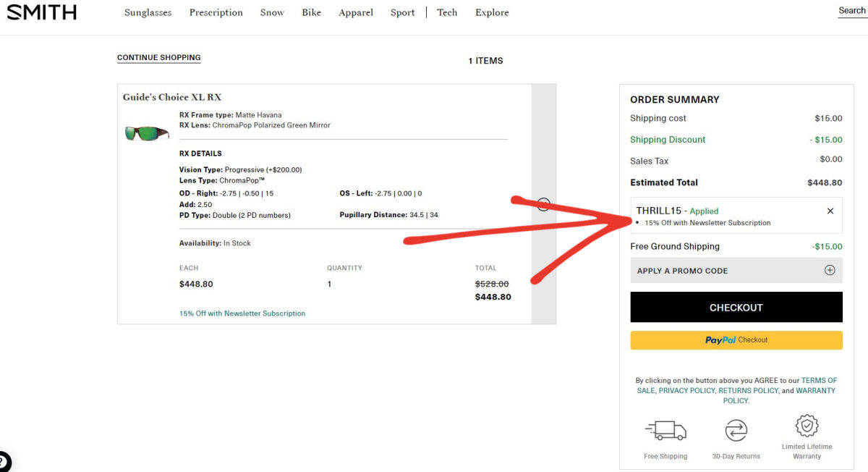Click the 30-Day Returns icon

(736, 431)
